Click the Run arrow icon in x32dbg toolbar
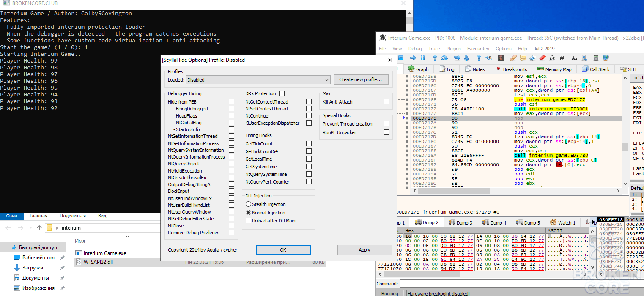The width and height of the screenshot is (644, 296). 413,58
